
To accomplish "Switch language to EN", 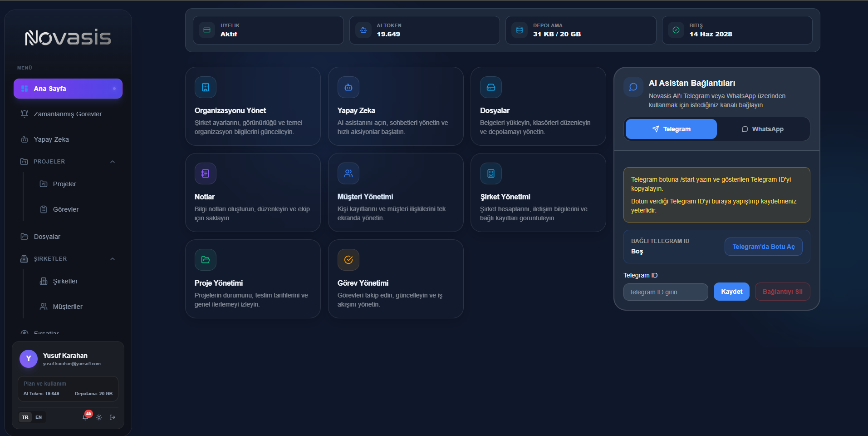I will (39, 417).
